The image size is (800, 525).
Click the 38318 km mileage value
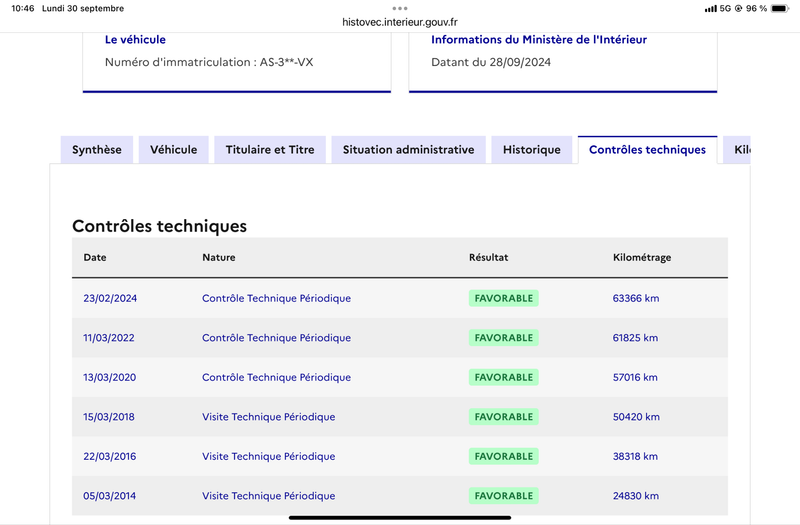point(635,456)
